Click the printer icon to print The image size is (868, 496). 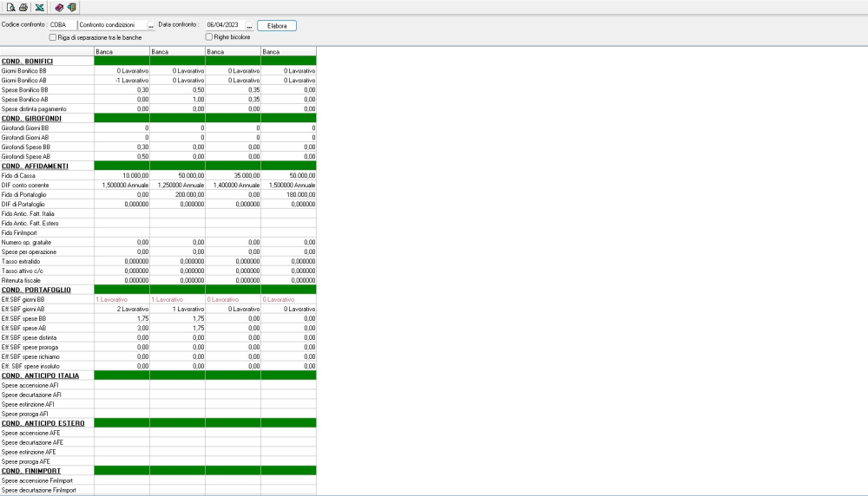pos(23,7)
